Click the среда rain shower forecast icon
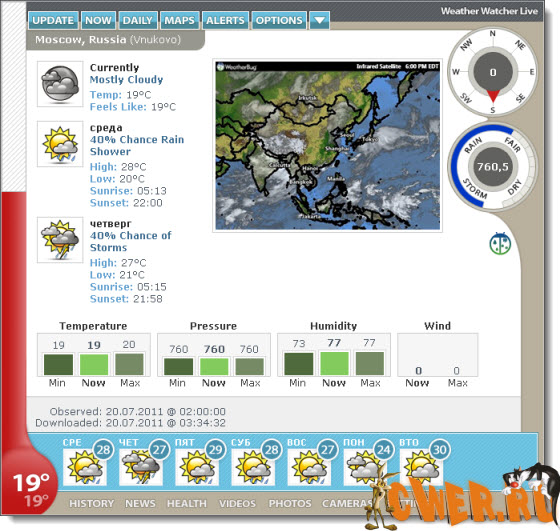 point(60,144)
